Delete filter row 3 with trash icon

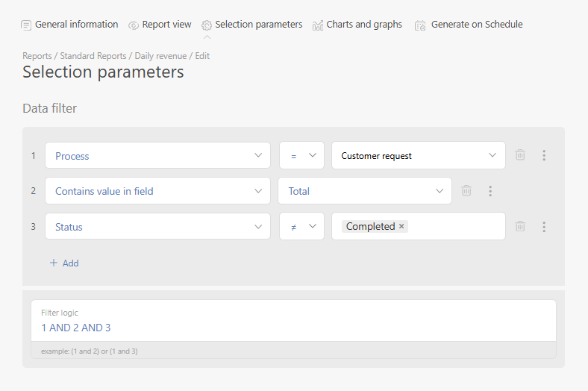click(x=520, y=226)
